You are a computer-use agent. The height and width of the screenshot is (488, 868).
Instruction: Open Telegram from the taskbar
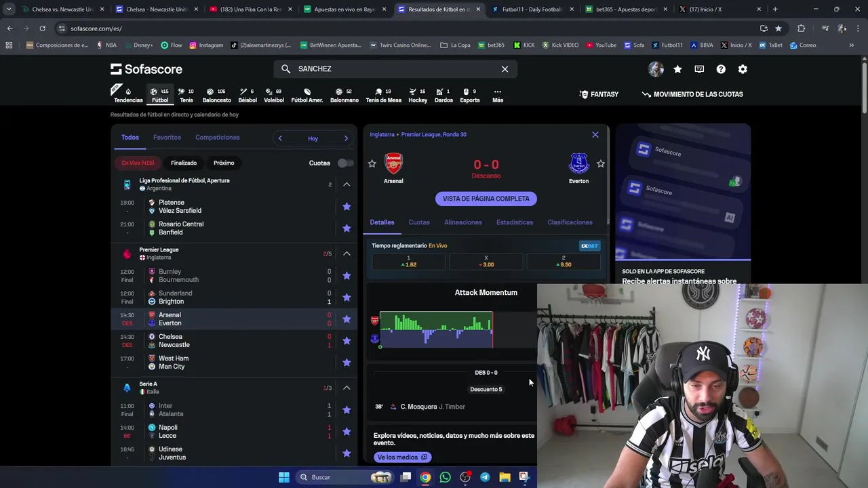485,477
